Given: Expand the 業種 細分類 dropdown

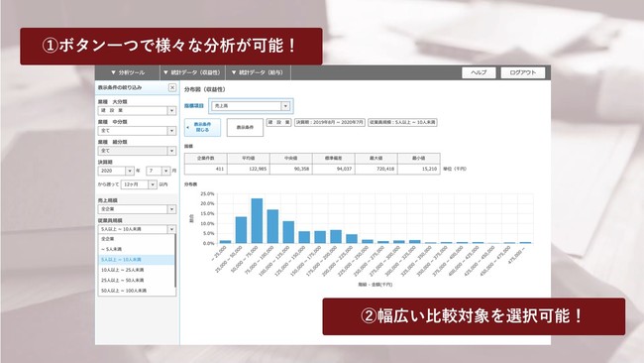Looking at the screenshot, I should click(x=137, y=151).
